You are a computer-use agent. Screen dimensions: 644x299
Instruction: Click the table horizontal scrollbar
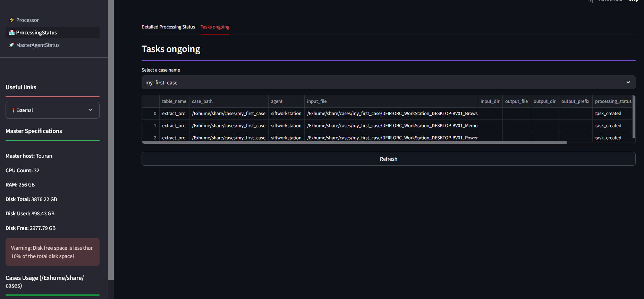tap(354, 142)
